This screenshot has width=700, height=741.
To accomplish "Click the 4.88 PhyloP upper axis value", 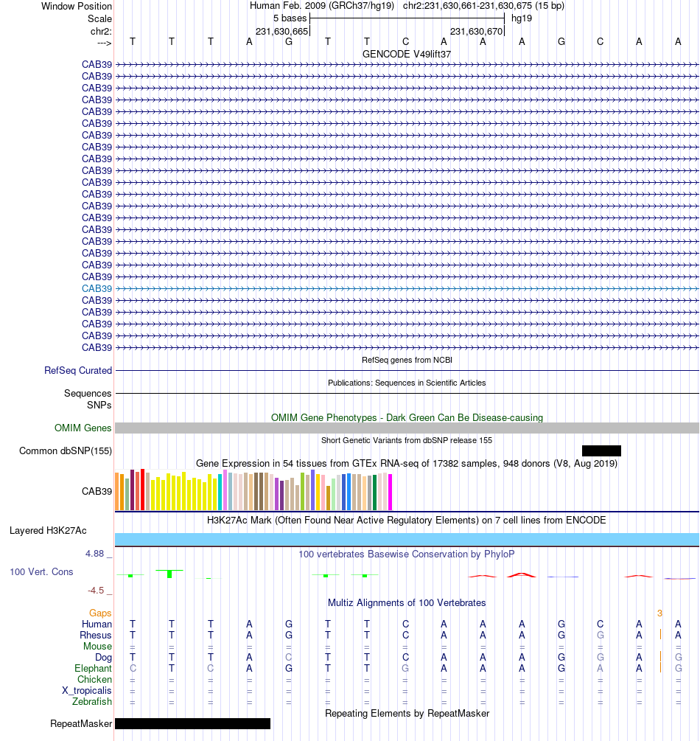I will click(94, 554).
